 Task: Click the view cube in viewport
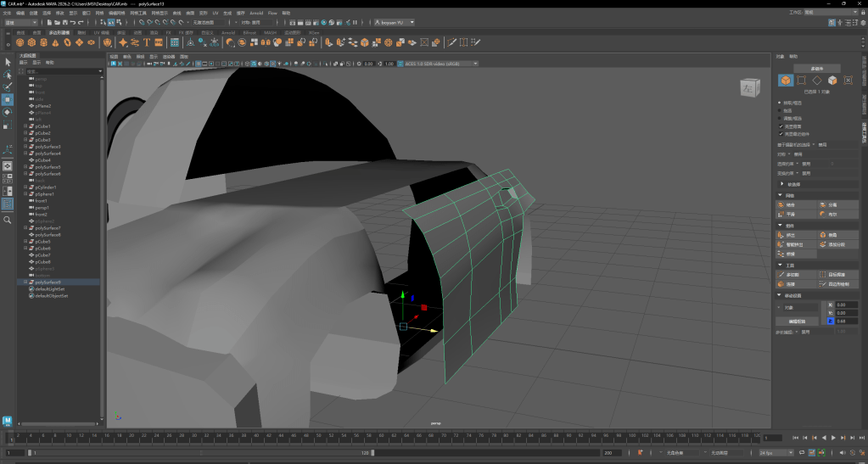(x=747, y=87)
